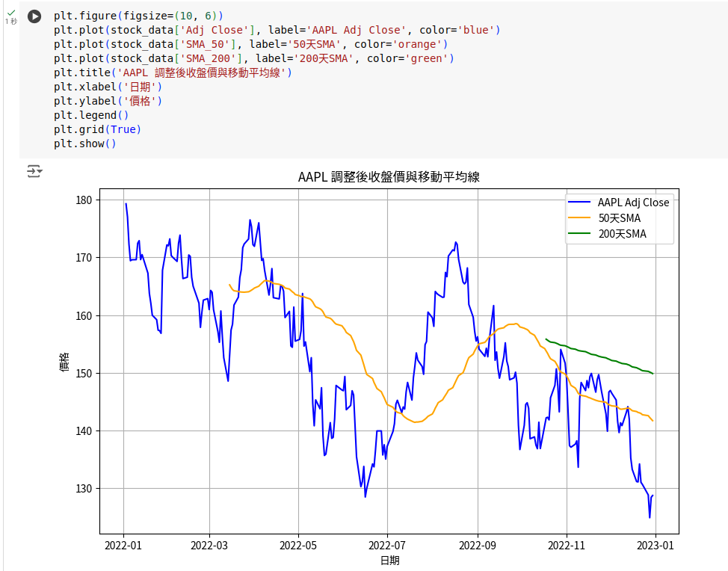
Task: Click the AAPL Adj Close legend entry
Action: click(633, 203)
